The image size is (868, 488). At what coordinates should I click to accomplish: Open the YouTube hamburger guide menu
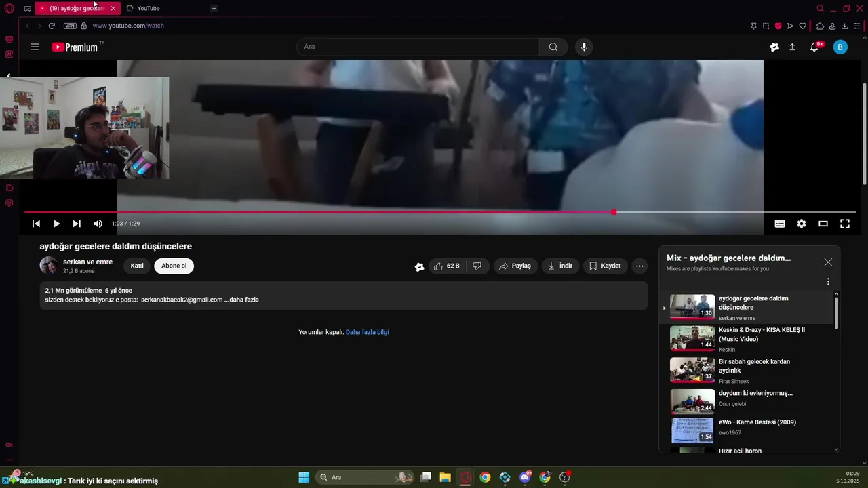point(35,47)
